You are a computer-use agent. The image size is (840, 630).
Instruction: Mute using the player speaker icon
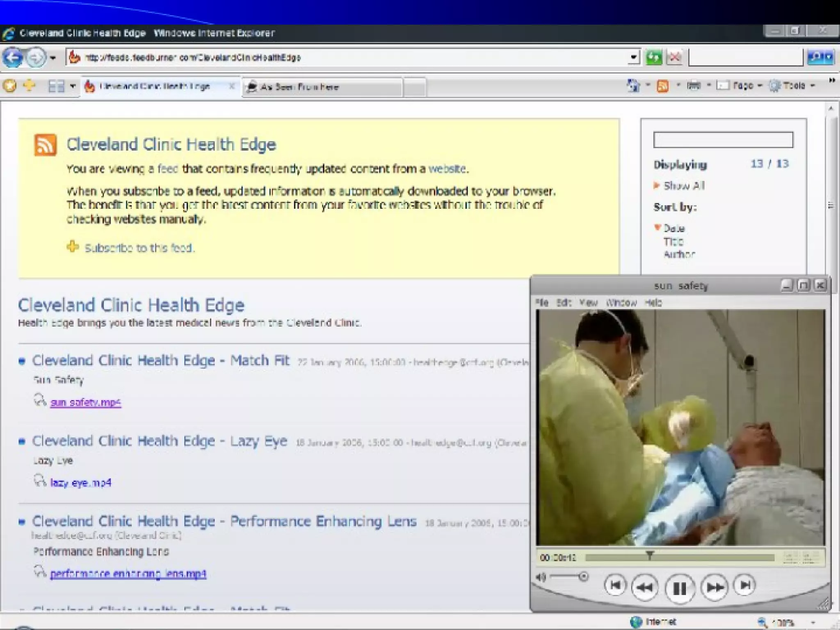pos(541,577)
